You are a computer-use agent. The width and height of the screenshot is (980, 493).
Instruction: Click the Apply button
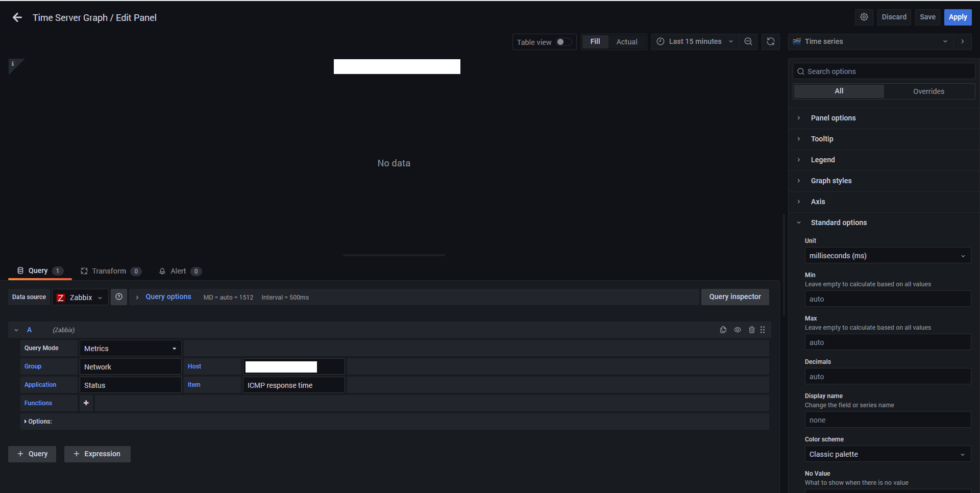(958, 17)
